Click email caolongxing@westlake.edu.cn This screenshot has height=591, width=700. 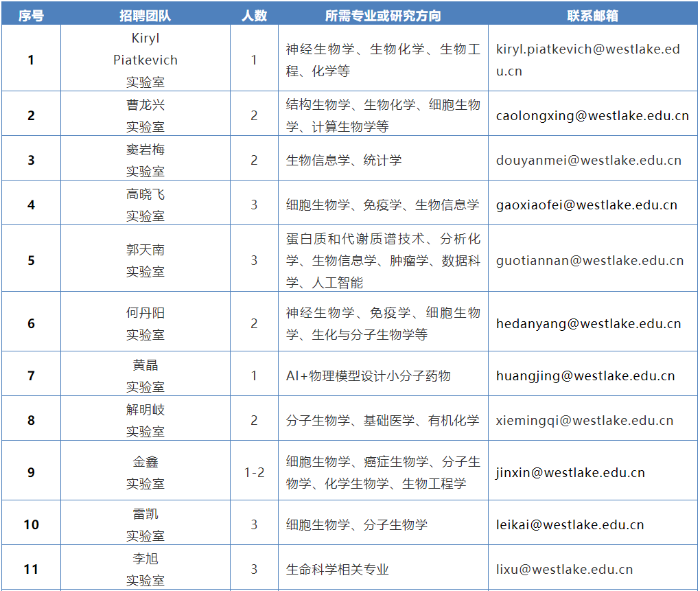(592, 115)
